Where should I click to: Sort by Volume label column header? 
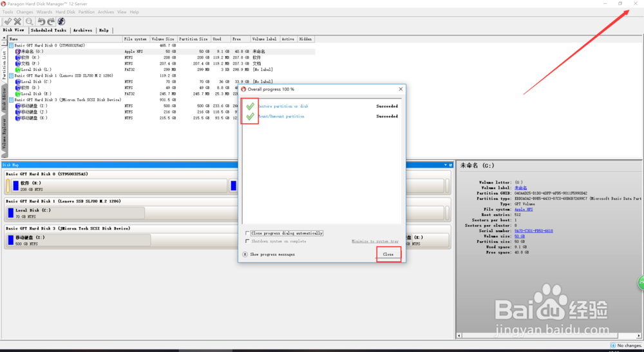(265, 39)
